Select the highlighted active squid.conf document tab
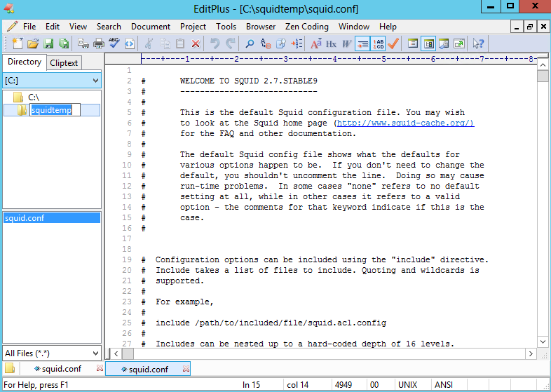 tap(148, 369)
